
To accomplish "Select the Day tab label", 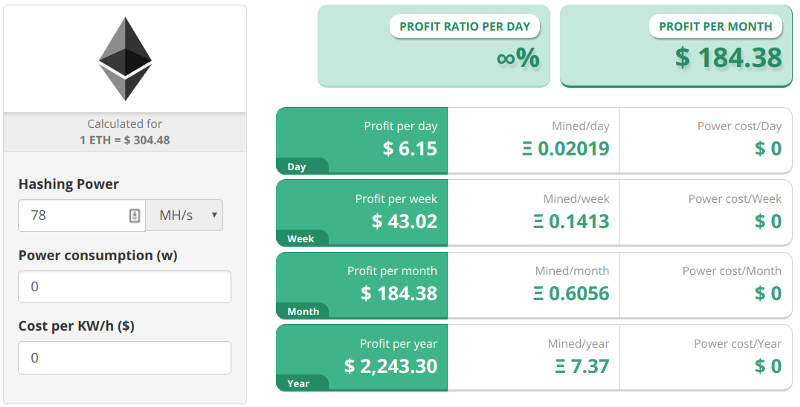I will tap(297, 167).
